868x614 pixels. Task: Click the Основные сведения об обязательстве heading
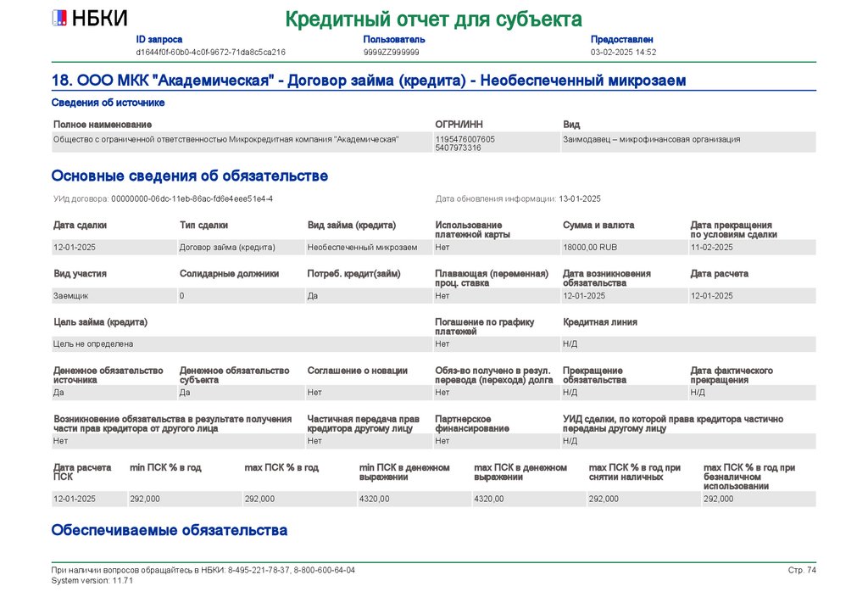(190, 176)
